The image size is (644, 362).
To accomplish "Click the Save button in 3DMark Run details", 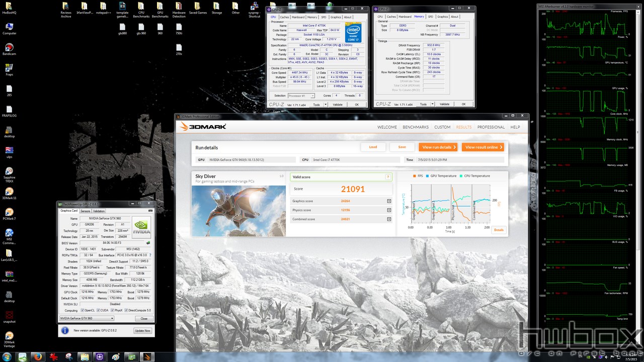I will point(402,147).
